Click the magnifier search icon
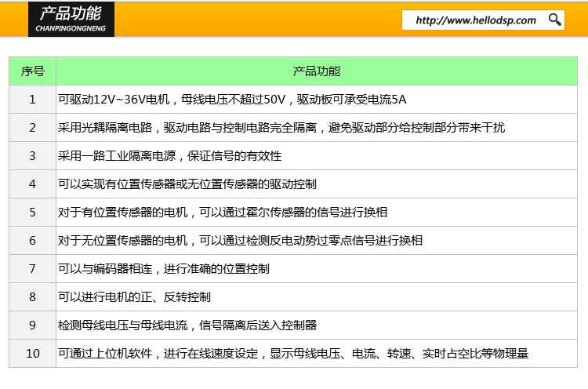The height and width of the screenshot is (389, 588). click(554, 20)
